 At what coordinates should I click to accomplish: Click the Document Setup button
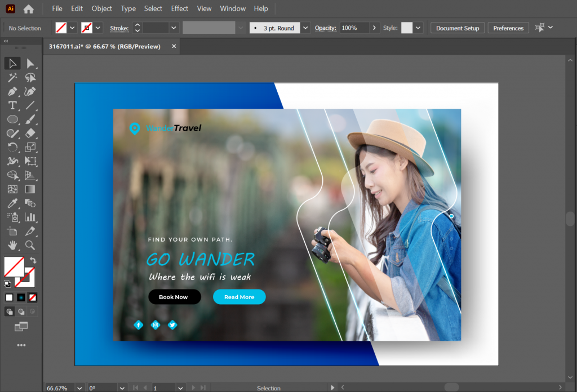(x=458, y=28)
